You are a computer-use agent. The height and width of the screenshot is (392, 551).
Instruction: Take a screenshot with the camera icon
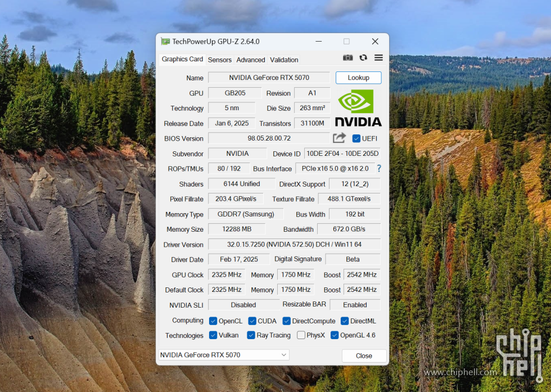point(347,58)
